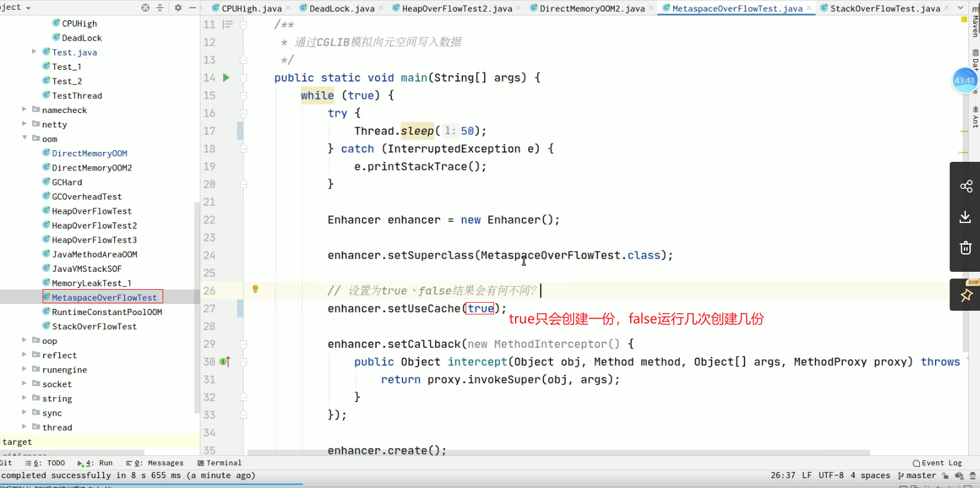Select JavaVMStackSOF in project tree
Image resolution: width=980 pixels, height=488 pixels.
click(87, 269)
